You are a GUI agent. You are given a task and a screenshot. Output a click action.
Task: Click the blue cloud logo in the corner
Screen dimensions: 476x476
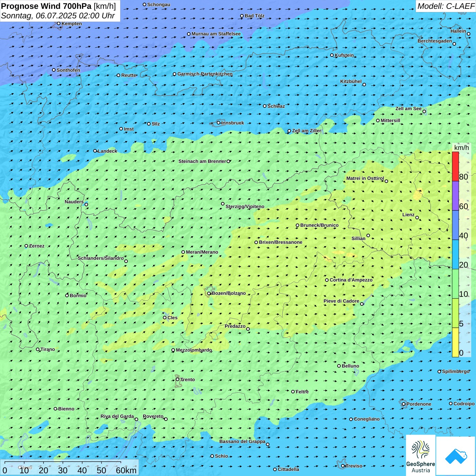[456, 456]
